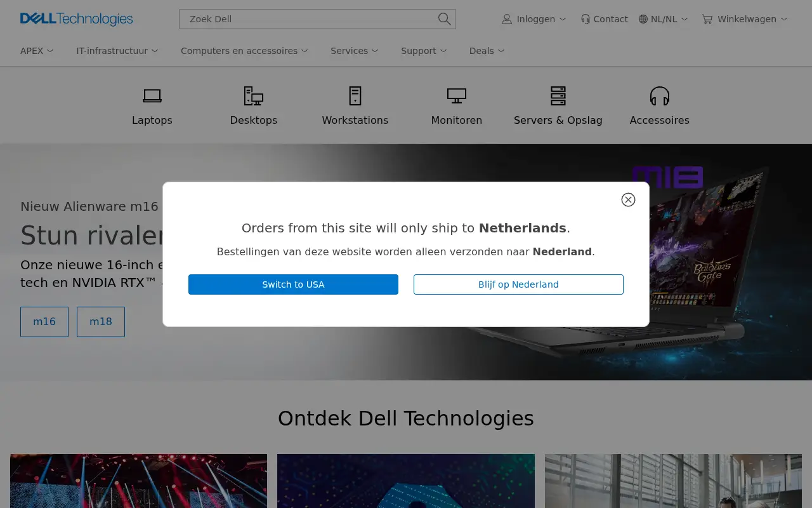Open the concert lights thumbnail card
812x508 pixels.
[138, 481]
